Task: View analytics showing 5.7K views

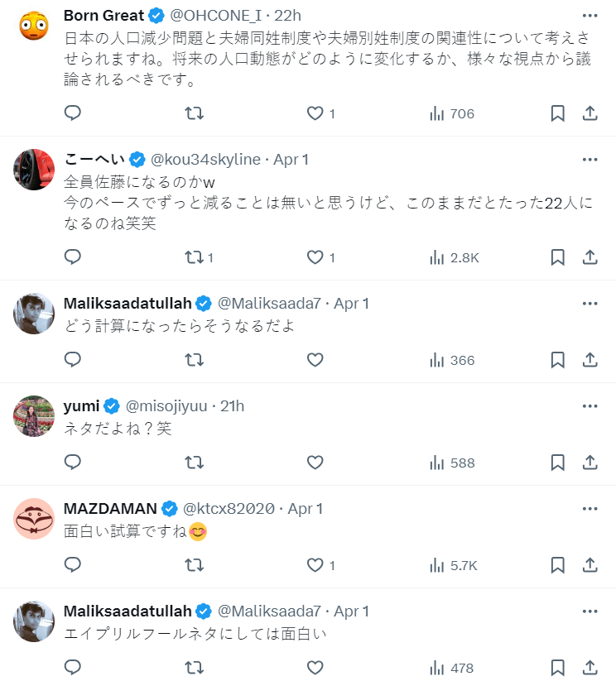Action: tap(452, 565)
